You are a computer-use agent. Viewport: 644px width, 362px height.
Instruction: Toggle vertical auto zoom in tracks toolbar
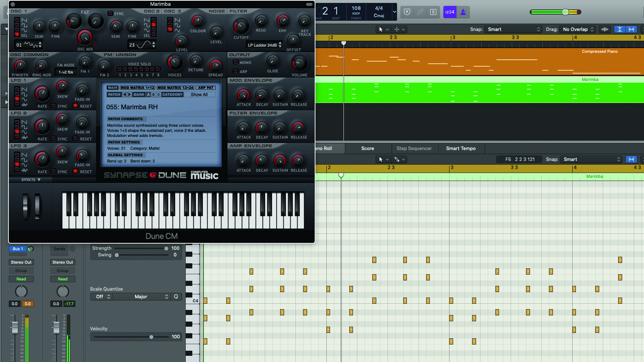[x=620, y=29]
